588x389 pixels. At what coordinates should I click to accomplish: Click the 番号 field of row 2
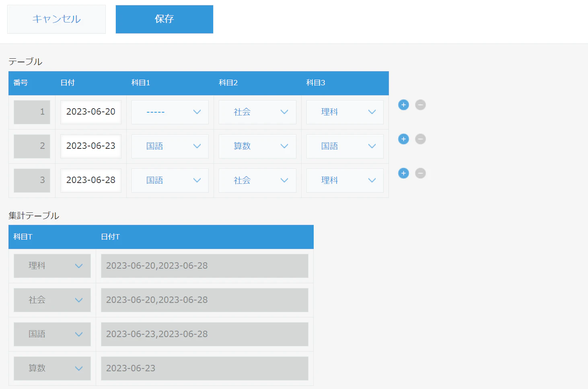tap(32, 146)
